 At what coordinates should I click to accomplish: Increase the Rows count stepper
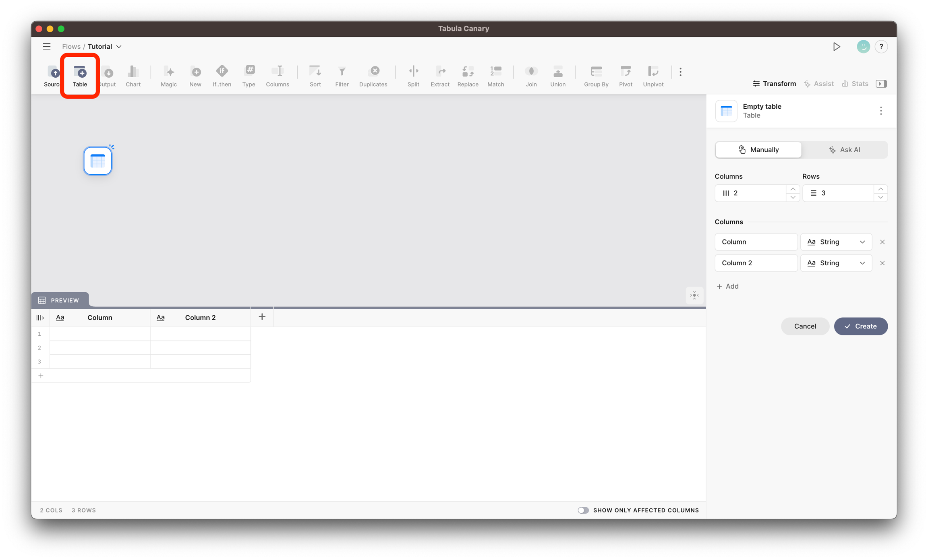click(880, 189)
